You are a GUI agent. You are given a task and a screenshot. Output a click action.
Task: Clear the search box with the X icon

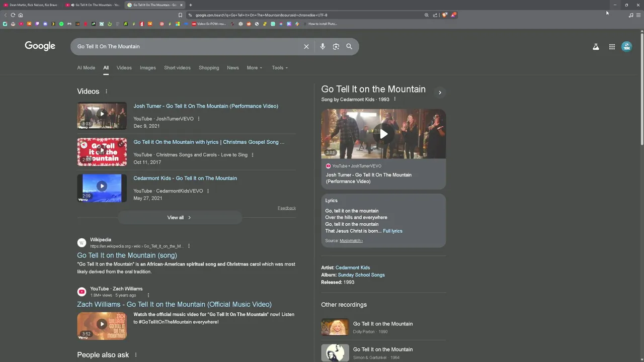click(x=306, y=46)
